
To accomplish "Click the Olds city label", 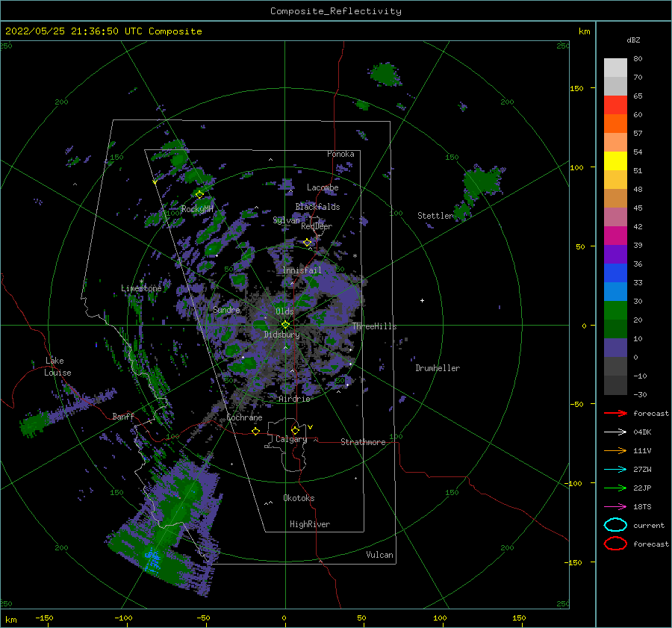I will click(284, 311).
